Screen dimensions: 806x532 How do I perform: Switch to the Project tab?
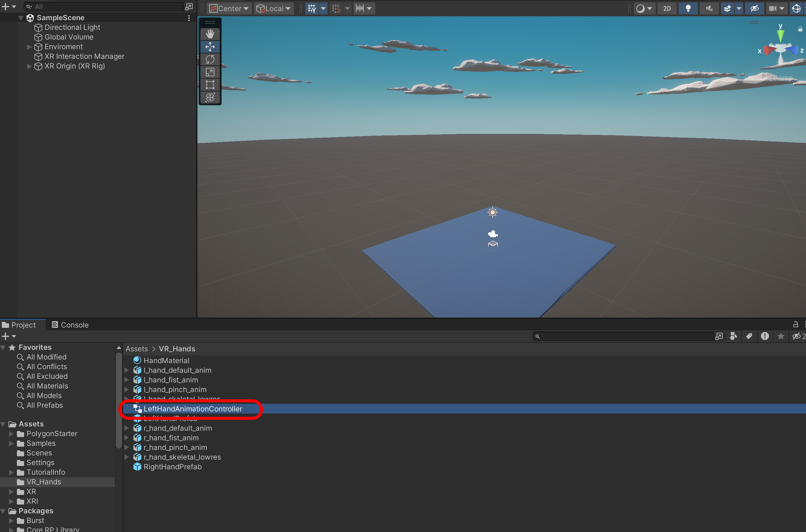[20, 325]
